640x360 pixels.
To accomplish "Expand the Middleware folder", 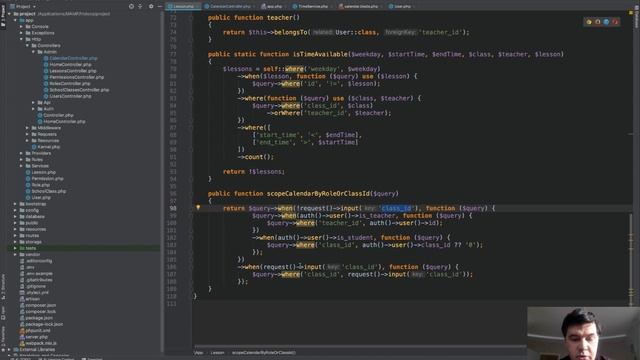I will (28, 128).
